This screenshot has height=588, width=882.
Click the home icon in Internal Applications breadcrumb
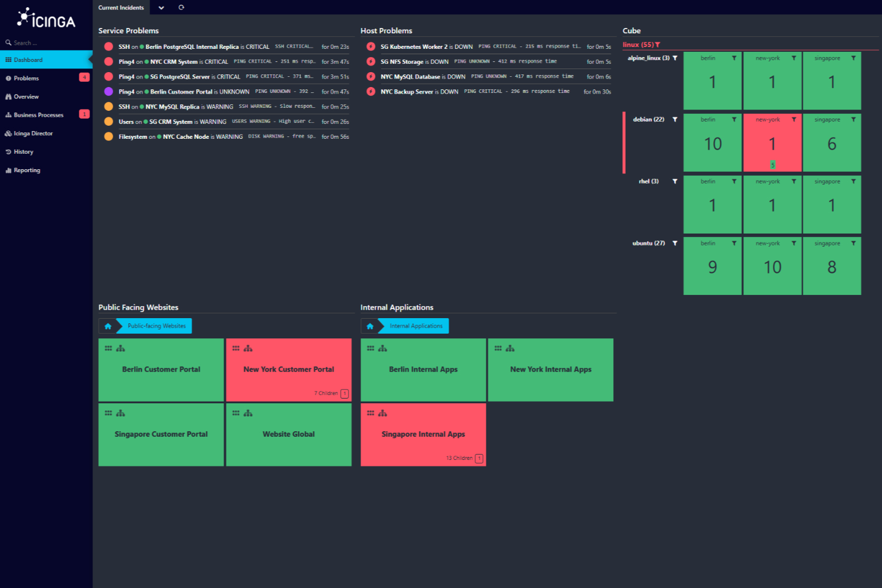click(x=370, y=326)
